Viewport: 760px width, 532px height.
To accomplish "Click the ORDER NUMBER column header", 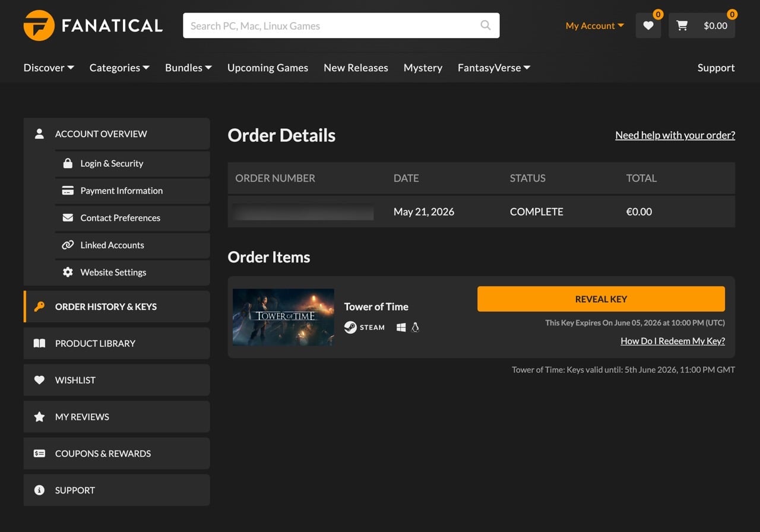I will coord(275,178).
